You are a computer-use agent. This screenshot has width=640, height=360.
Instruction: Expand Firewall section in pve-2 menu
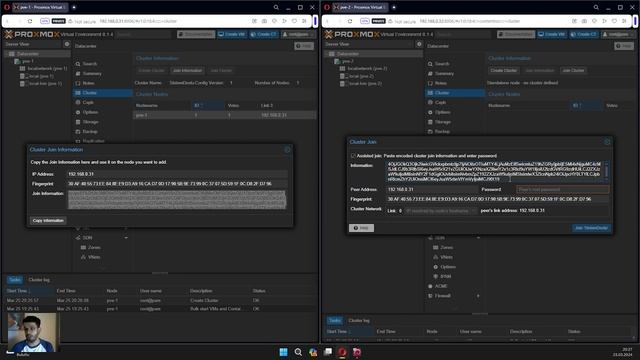478,296
